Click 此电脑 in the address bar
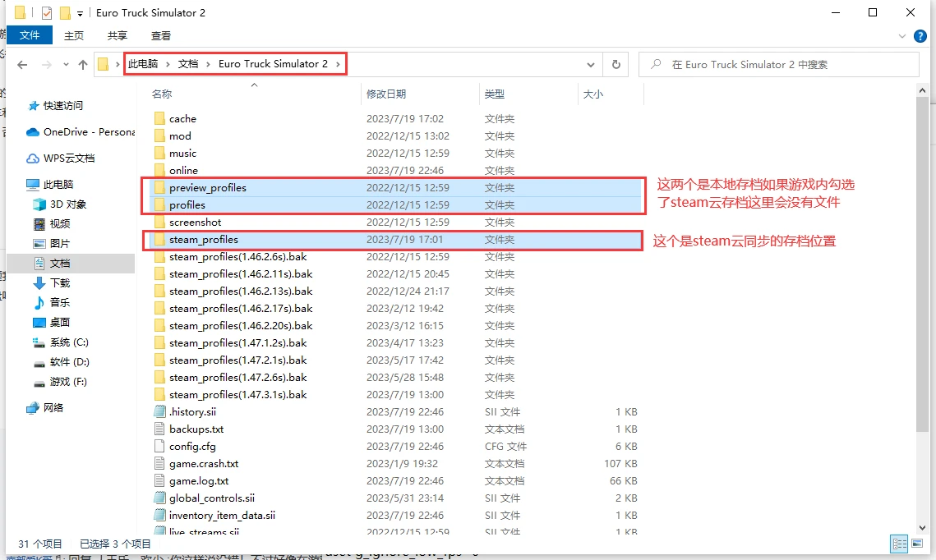936x560 pixels. pyautogui.click(x=143, y=64)
